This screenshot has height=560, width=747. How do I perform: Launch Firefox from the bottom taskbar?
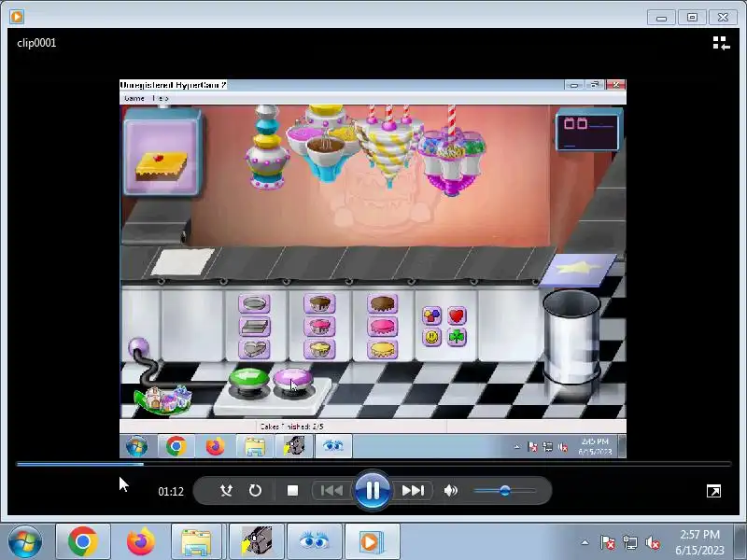(141, 542)
